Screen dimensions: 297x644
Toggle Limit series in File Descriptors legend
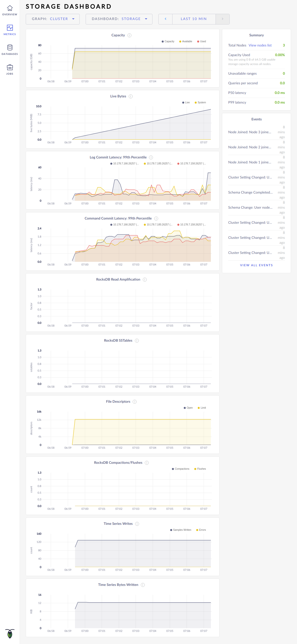click(x=202, y=408)
